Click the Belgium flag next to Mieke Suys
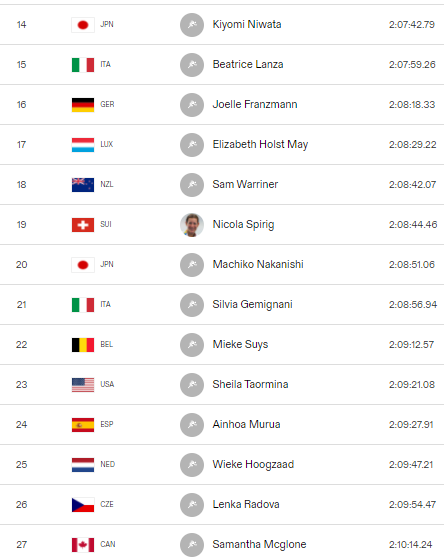Viewport: 444px width, 558px height. click(83, 345)
